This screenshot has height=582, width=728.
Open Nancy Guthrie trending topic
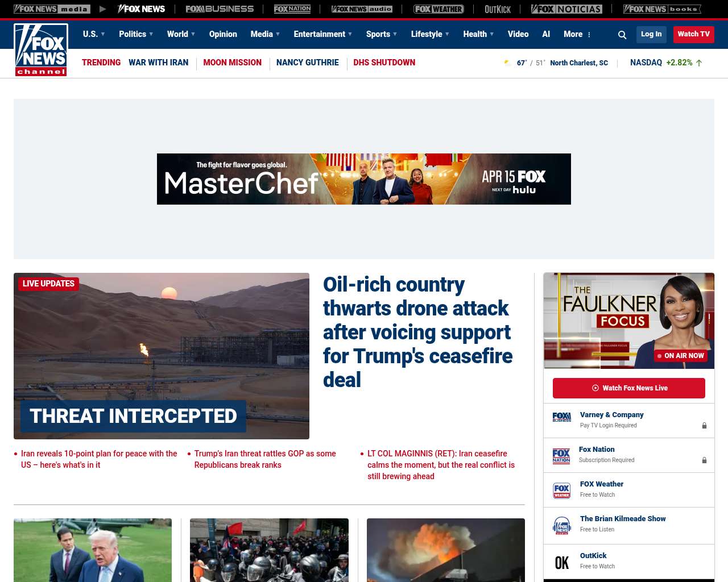(x=307, y=63)
